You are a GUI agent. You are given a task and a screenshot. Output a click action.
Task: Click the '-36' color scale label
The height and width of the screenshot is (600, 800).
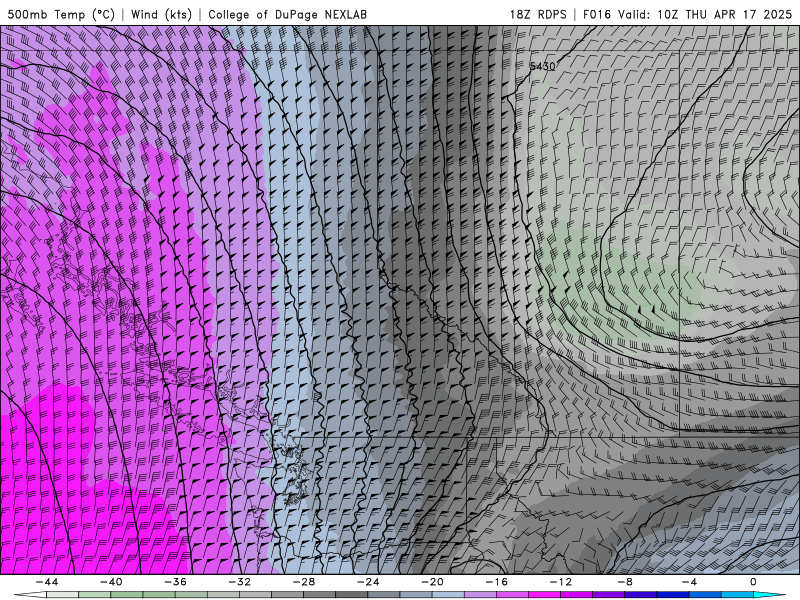[x=176, y=582]
